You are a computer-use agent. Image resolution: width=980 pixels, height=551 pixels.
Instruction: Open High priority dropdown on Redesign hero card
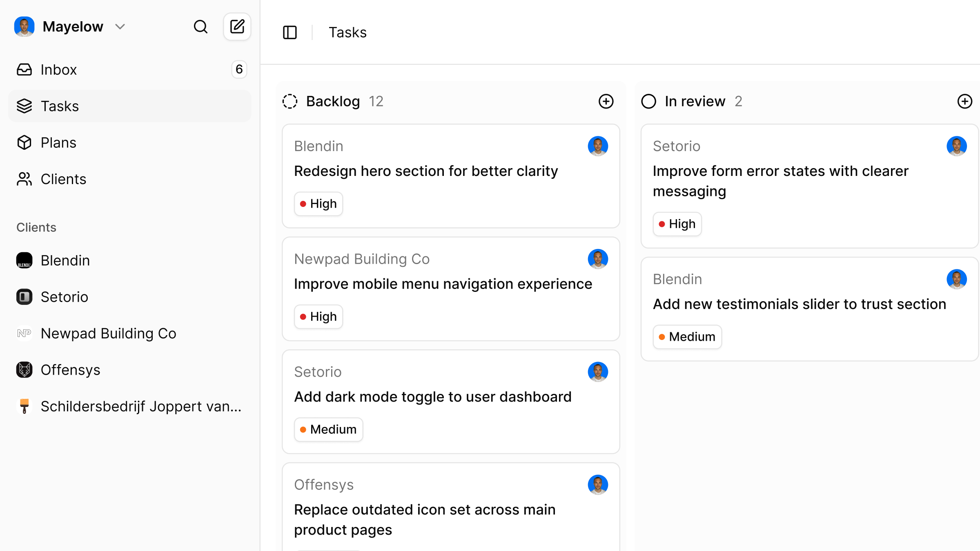[x=318, y=204]
